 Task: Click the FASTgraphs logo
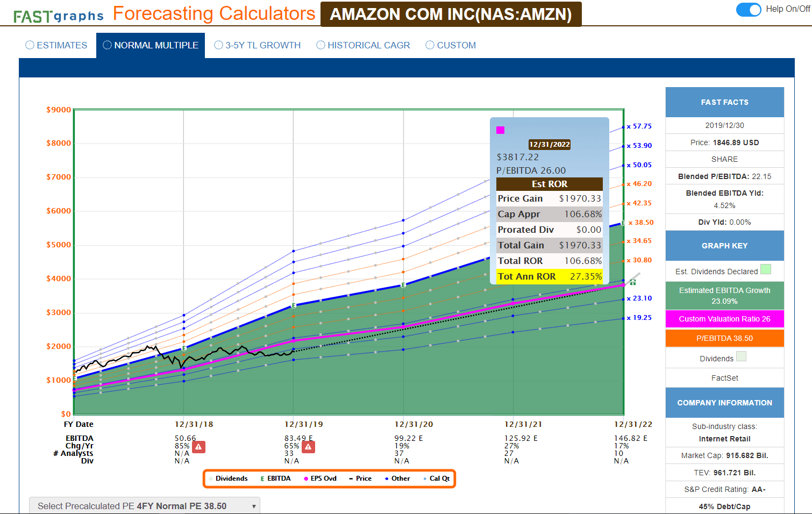[58, 16]
